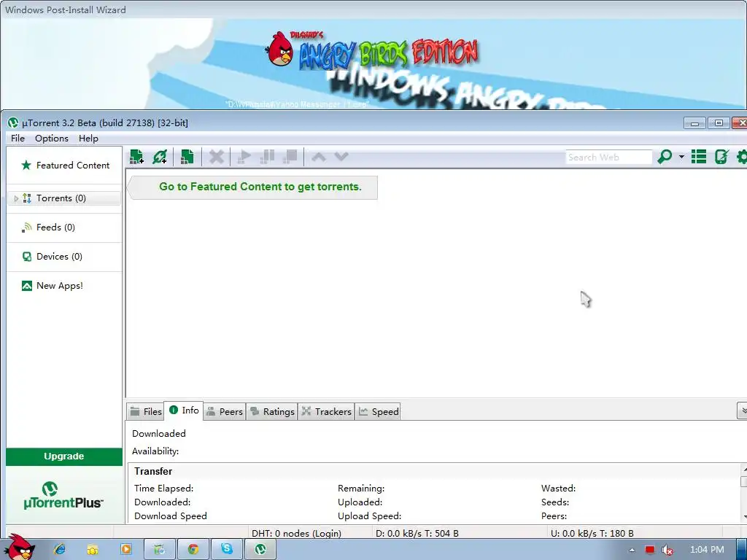747x560 pixels.
Task: Switch to the Files tab
Action: coord(146,411)
